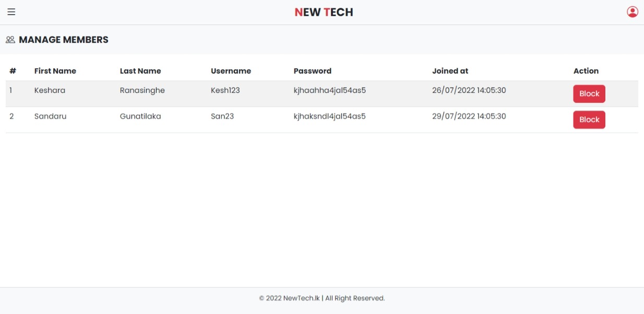
Task: Click the Username column header
Action: pyautogui.click(x=230, y=71)
